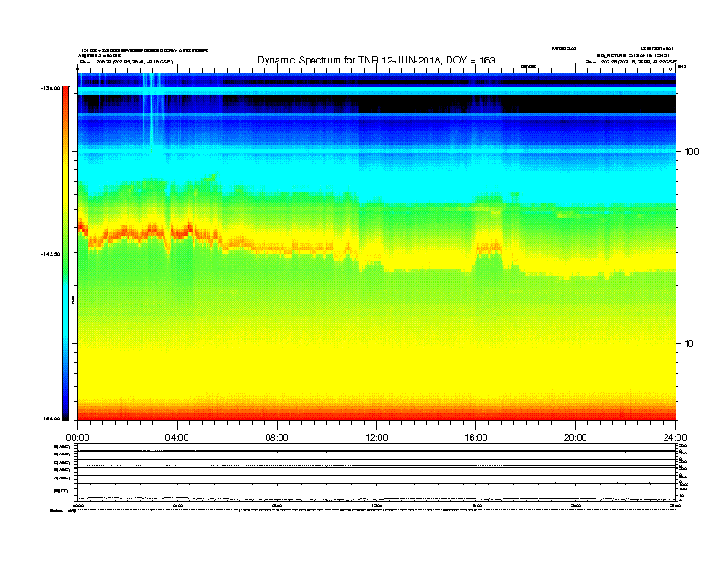Click the "00:00" time axis label
This screenshot has width=728, height=563.
pos(77,438)
